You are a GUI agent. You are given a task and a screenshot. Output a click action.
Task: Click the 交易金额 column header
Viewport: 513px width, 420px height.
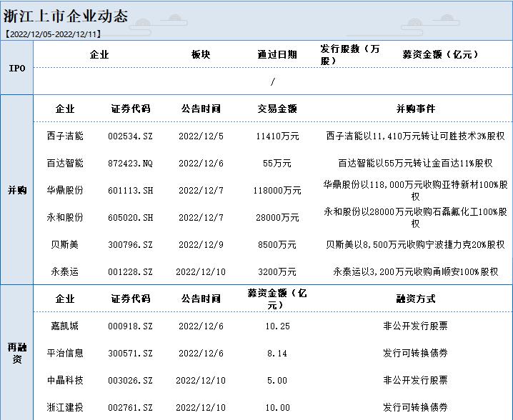[x=277, y=109]
